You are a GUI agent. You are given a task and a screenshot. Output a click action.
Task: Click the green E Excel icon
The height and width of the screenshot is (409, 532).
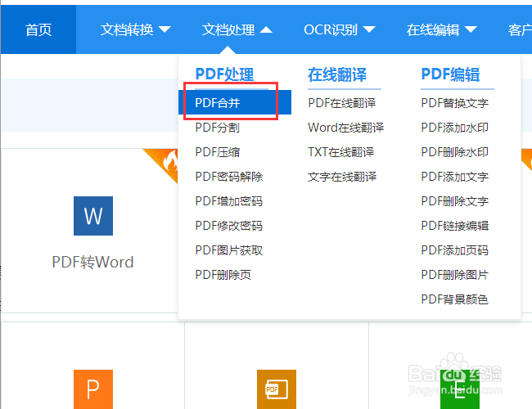[x=460, y=389]
